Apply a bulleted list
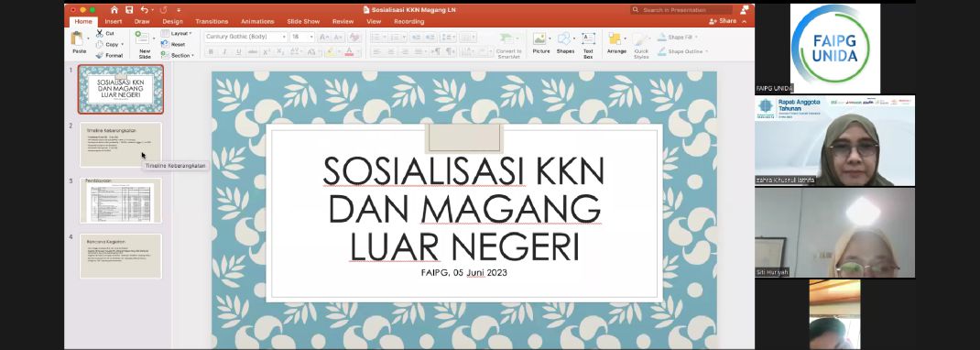Image resolution: width=980 pixels, height=350 pixels. (x=376, y=38)
